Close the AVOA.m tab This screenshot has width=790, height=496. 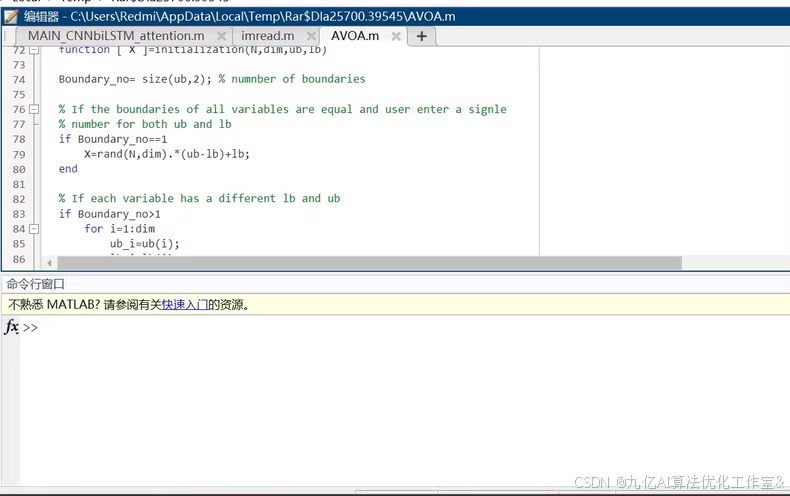pos(396,36)
